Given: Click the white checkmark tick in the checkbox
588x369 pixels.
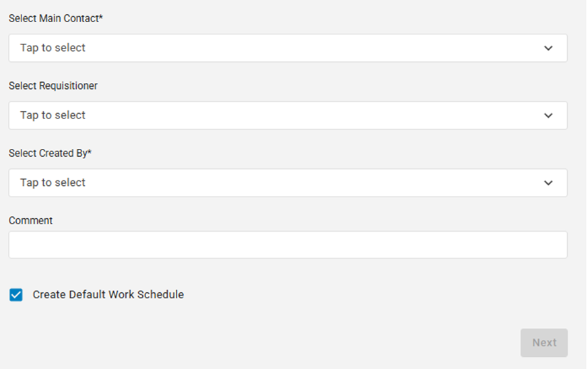Looking at the screenshot, I should [16, 295].
